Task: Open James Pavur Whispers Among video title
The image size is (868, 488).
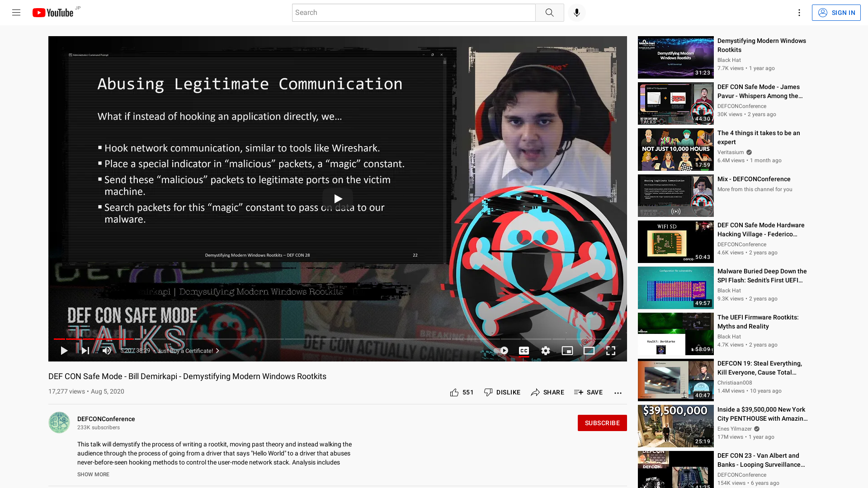Action: [x=760, y=91]
